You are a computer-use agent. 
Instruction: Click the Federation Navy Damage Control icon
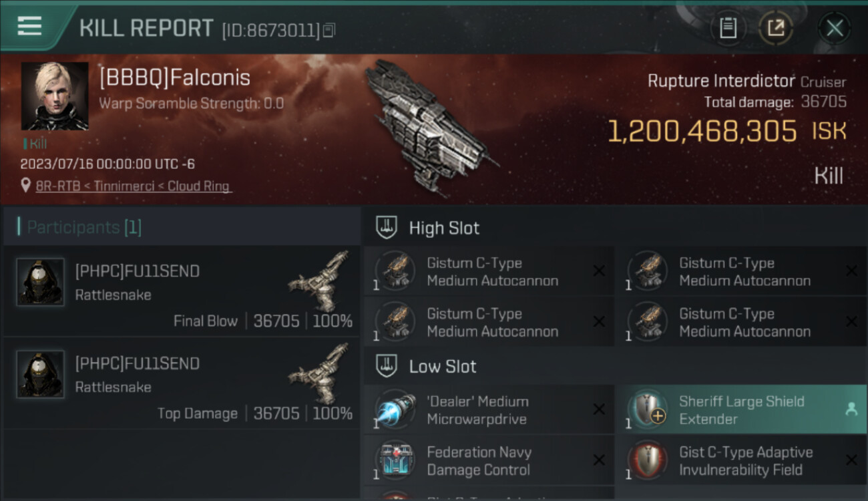coord(395,461)
